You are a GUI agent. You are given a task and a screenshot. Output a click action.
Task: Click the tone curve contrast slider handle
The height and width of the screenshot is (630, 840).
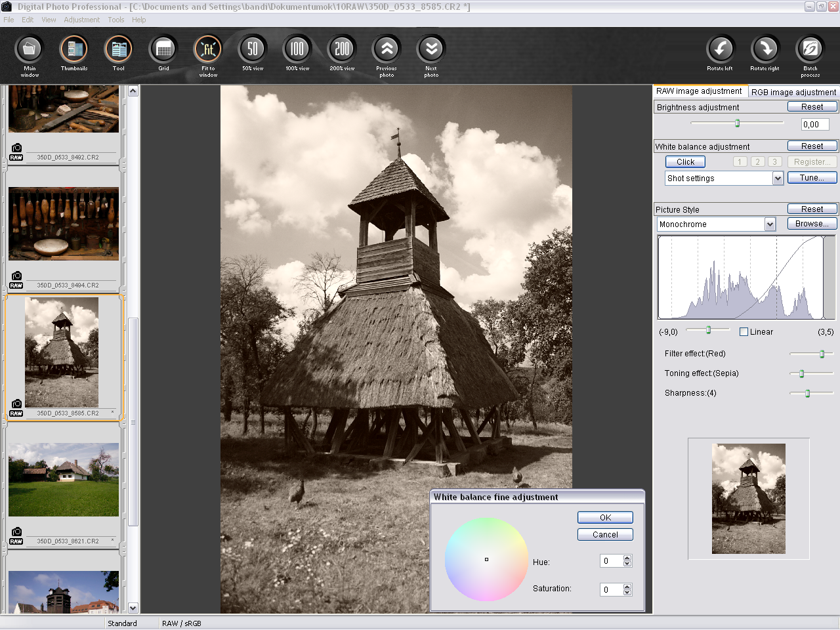pos(708,330)
